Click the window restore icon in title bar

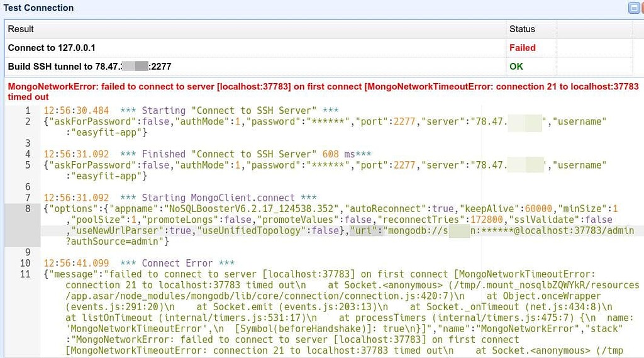633,8
